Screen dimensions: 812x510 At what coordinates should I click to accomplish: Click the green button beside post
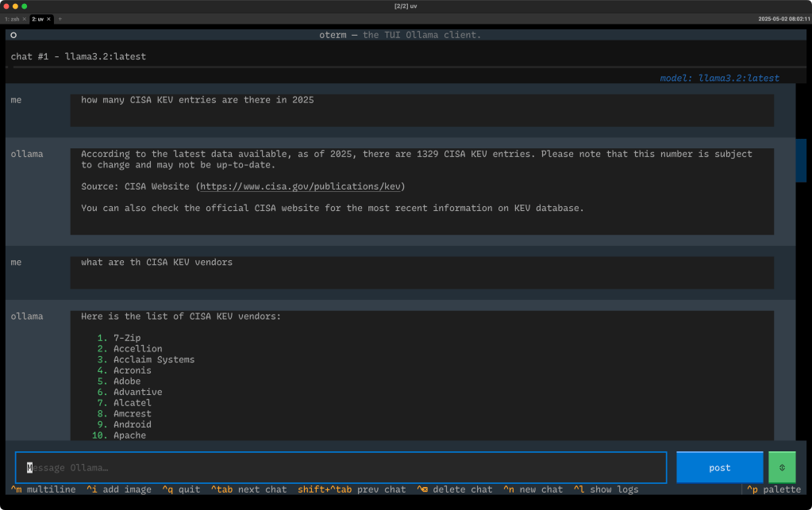781,467
